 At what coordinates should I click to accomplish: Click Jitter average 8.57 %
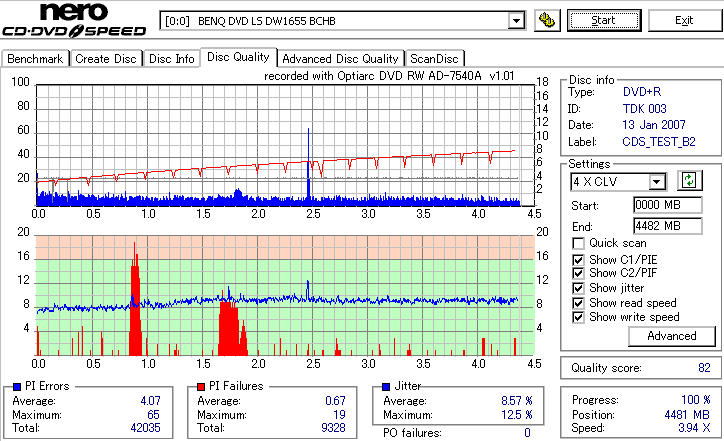(x=517, y=401)
